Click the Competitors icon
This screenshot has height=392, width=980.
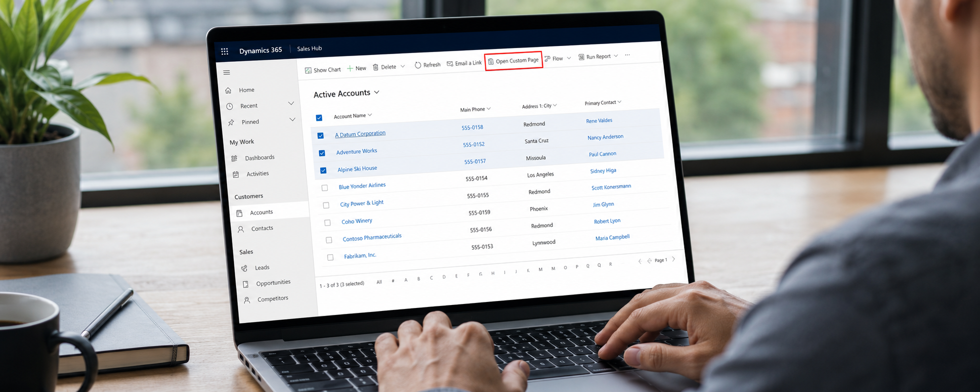pos(247,300)
